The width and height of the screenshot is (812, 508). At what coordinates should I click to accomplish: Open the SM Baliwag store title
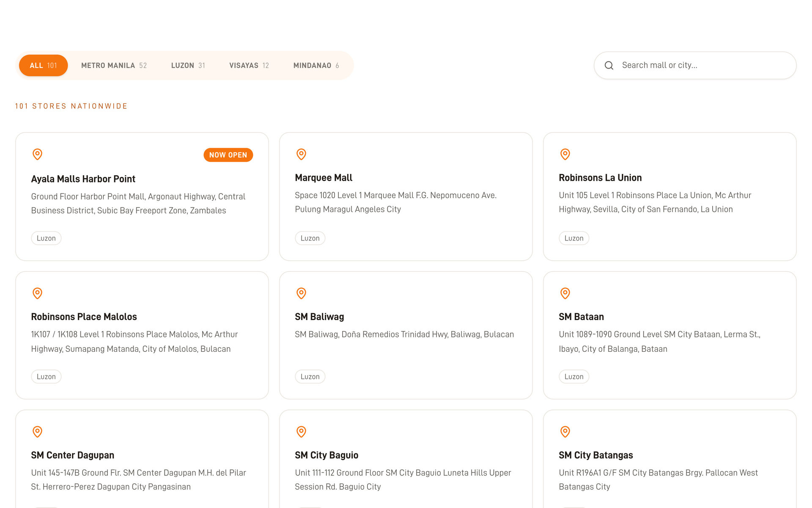pyautogui.click(x=319, y=317)
